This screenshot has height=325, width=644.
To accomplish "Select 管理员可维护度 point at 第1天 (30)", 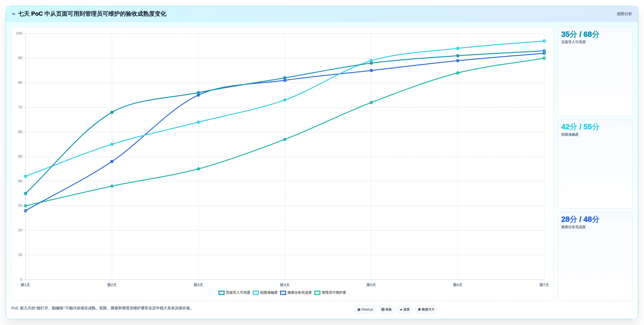I will 26,206.
